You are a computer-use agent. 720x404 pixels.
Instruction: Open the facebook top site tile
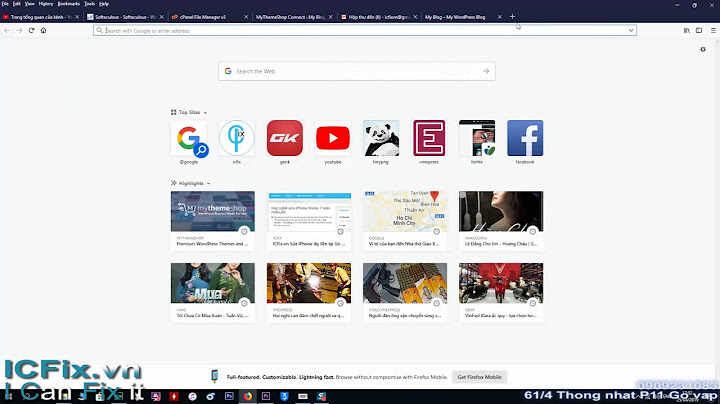click(x=525, y=138)
